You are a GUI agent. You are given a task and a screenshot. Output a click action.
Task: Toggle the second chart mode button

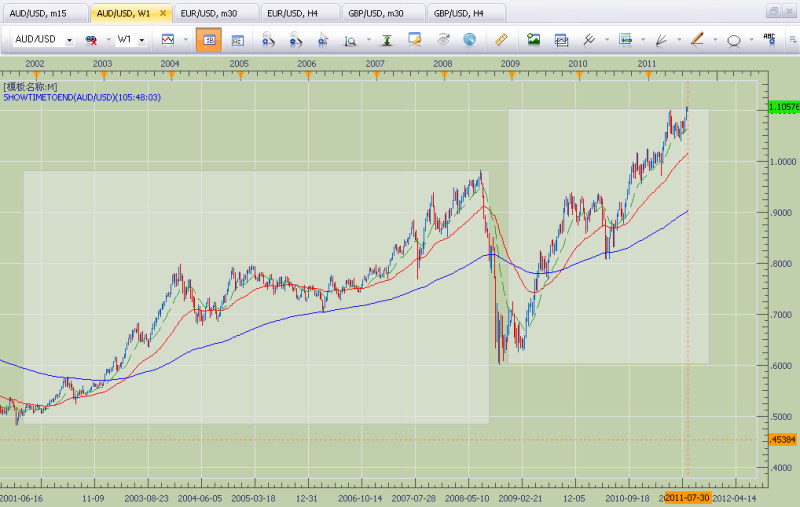coord(237,40)
